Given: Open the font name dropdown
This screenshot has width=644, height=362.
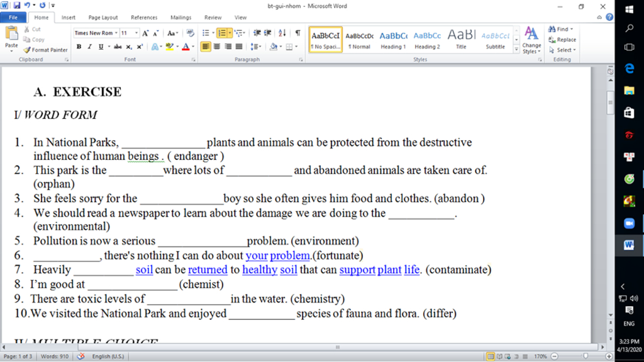Looking at the screenshot, I should pos(116,33).
